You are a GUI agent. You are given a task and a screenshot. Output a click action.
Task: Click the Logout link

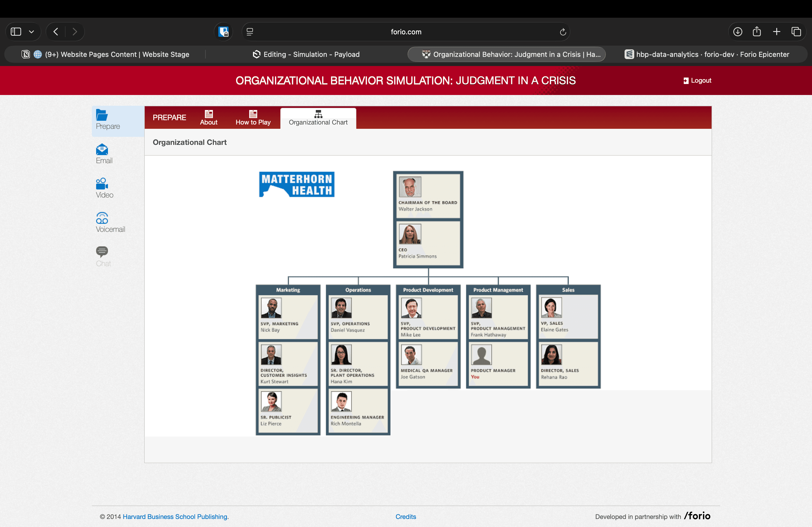click(697, 81)
